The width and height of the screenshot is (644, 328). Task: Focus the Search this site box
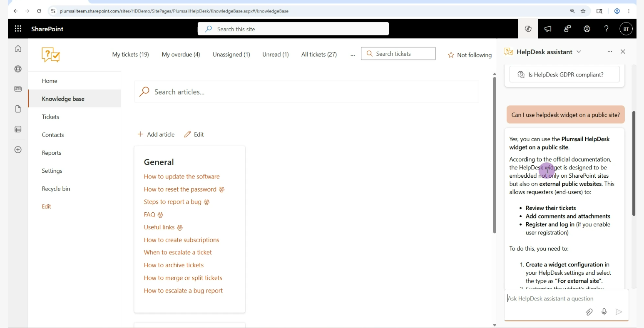(x=293, y=29)
